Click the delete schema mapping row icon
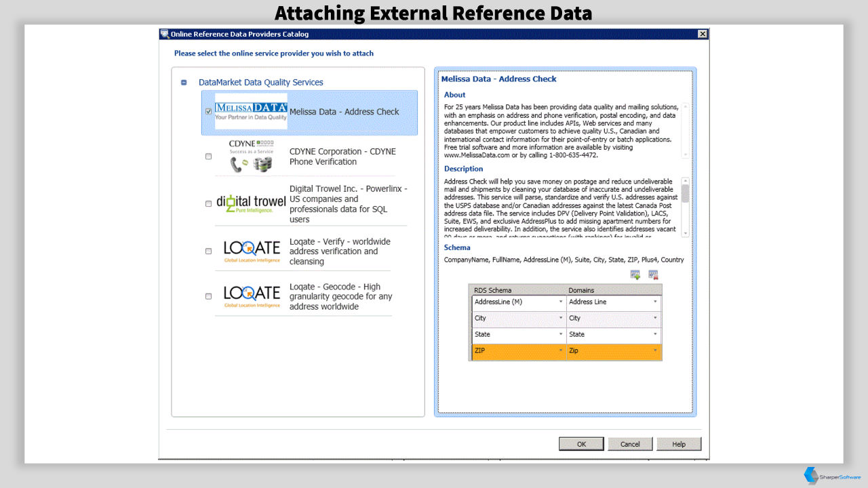Viewport: 868px width, 488px height. tap(653, 274)
